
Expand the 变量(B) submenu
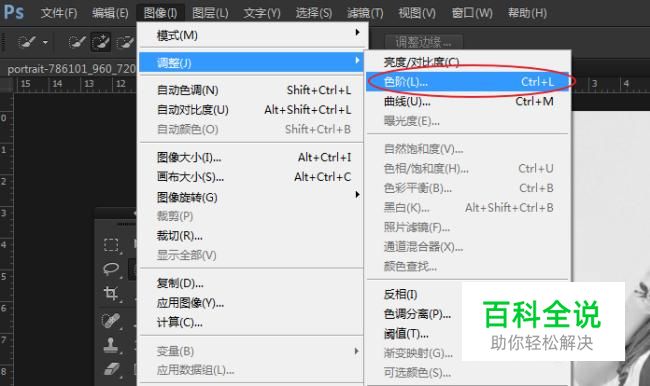point(251,351)
